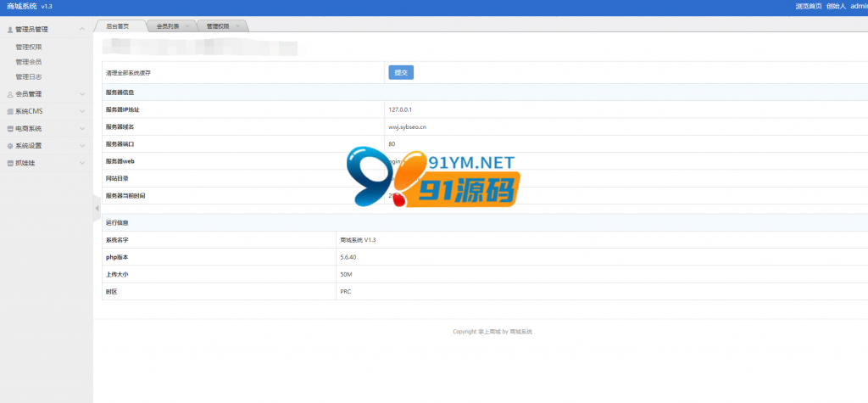Click the 商城系统 V1.3 system name value
Image resolution: width=868 pixels, height=403 pixels.
tap(359, 240)
